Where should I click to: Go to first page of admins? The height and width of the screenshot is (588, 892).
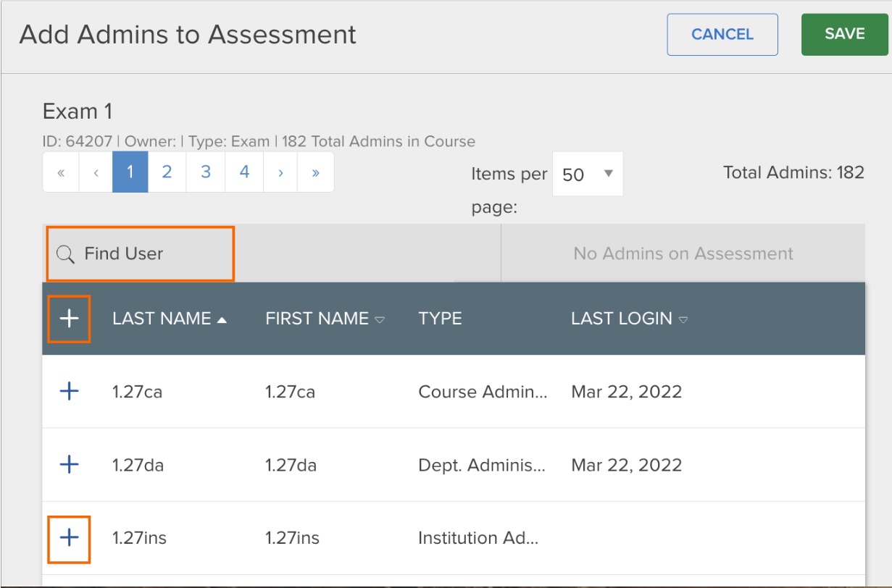(61, 172)
